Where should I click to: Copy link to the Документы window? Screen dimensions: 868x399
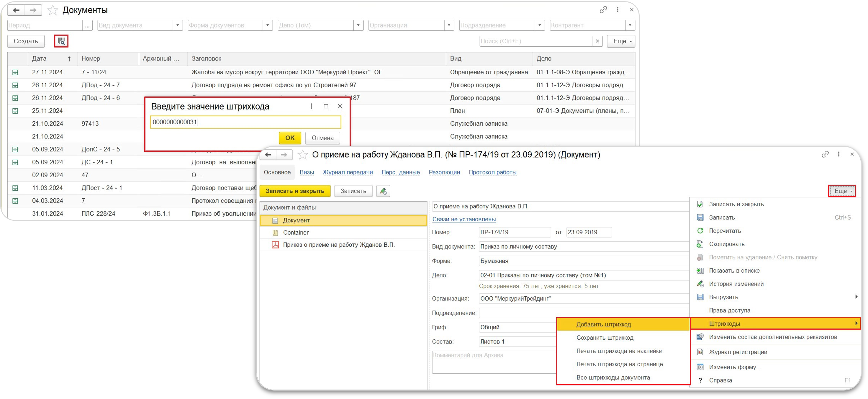click(x=603, y=10)
